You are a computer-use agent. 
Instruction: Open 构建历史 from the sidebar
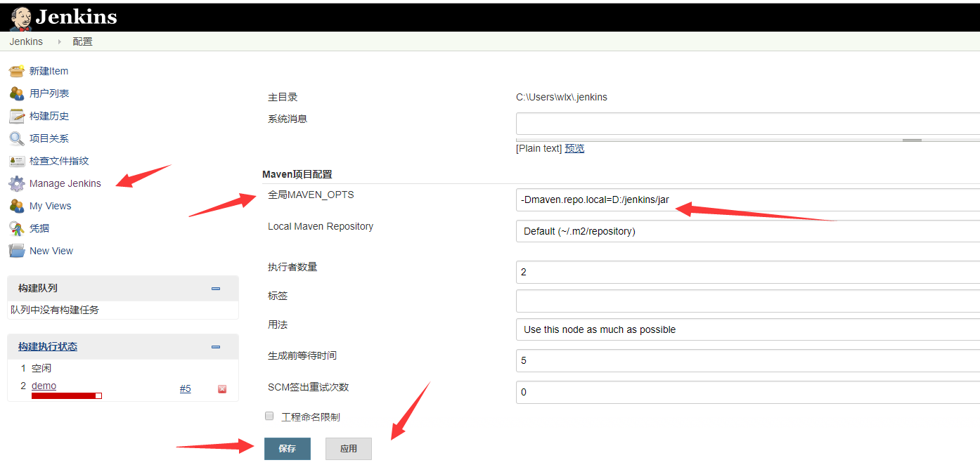pyautogui.click(x=49, y=116)
